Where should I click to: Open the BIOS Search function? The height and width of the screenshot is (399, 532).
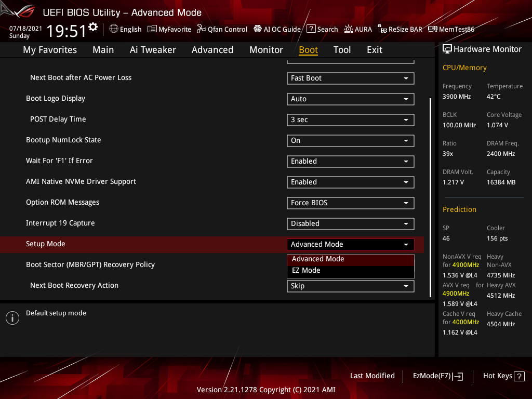point(322,29)
